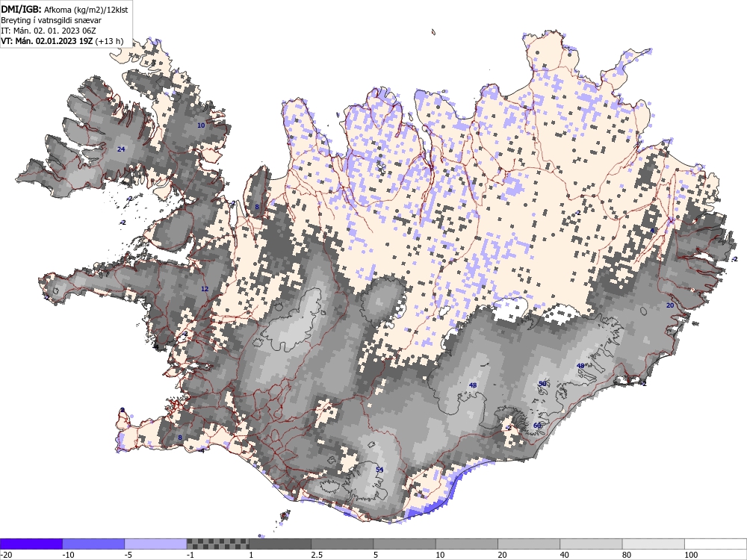Click the dark purple -20 to -10 legend swatch
Viewport: 747px width, 560px height.
(x=31, y=544)
